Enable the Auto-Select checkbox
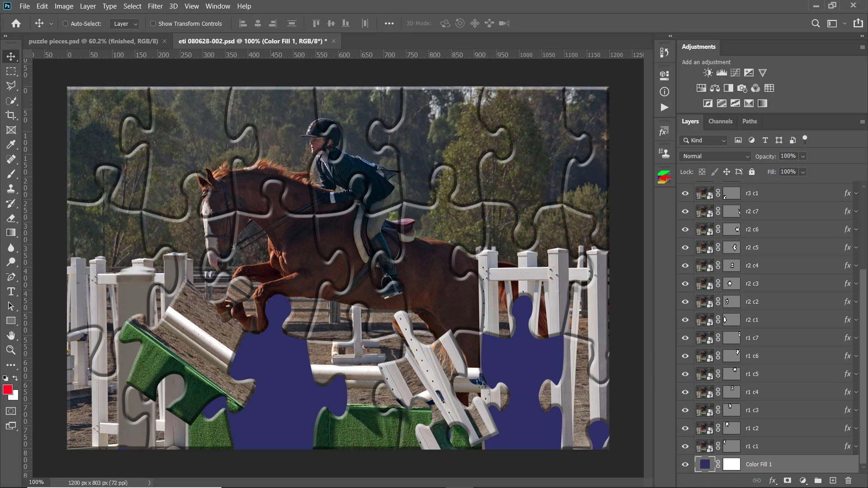868x488 pixels. click(65, 23)
